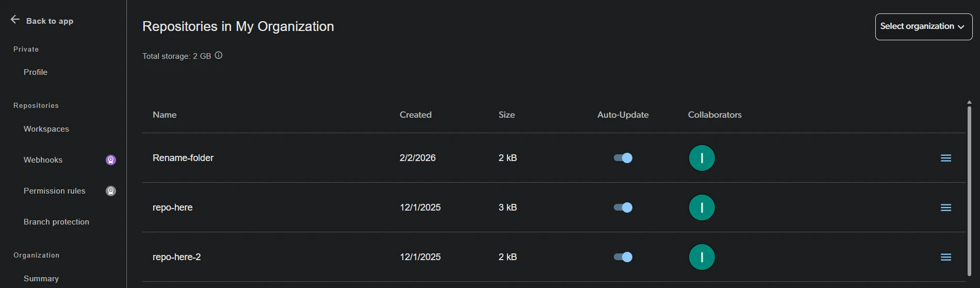Toggle Auto-Update for repo-here

623,207
